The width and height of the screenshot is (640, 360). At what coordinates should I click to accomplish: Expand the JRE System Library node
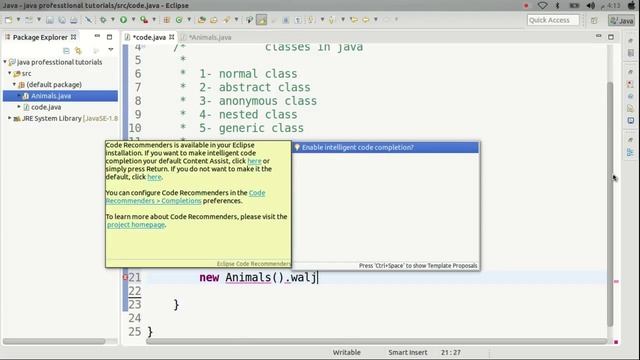coord(10,118)
